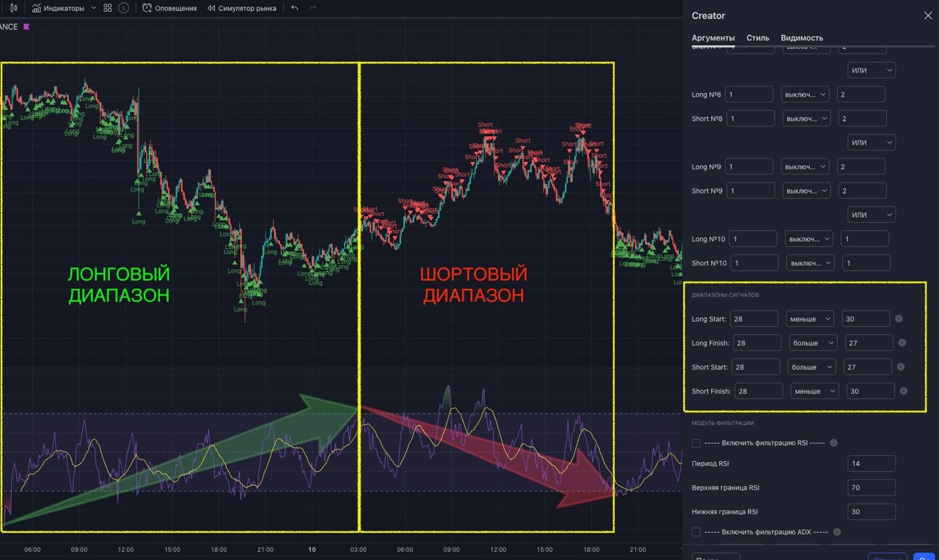
Task: Open the Short Start больше dropdown
Action: pyautogui.click(x=812, y=367)
